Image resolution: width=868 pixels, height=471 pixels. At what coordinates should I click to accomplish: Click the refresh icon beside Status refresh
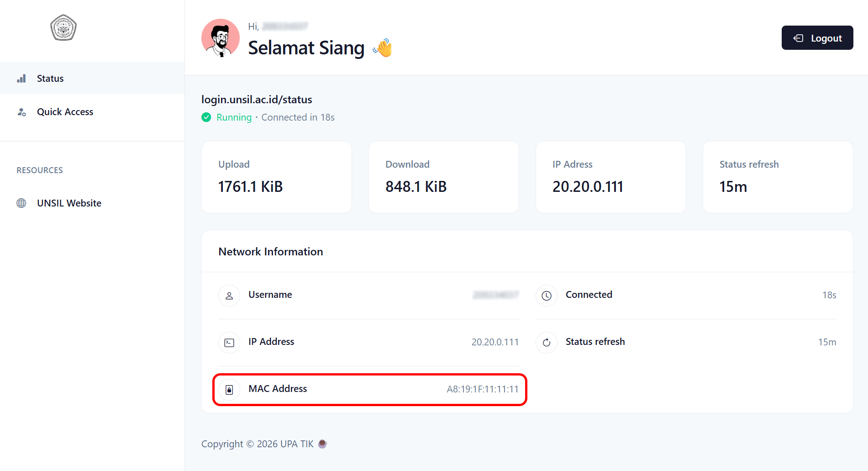(547, 342)
